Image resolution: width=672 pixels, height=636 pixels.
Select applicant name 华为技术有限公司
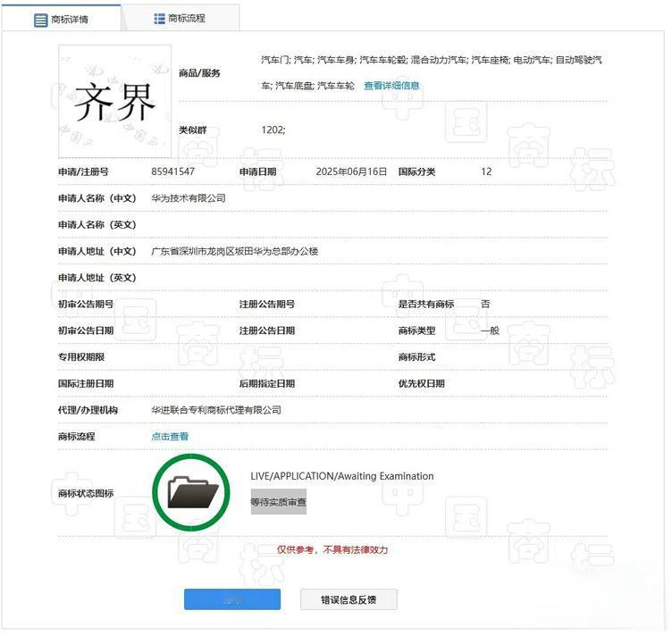point(189,198)
